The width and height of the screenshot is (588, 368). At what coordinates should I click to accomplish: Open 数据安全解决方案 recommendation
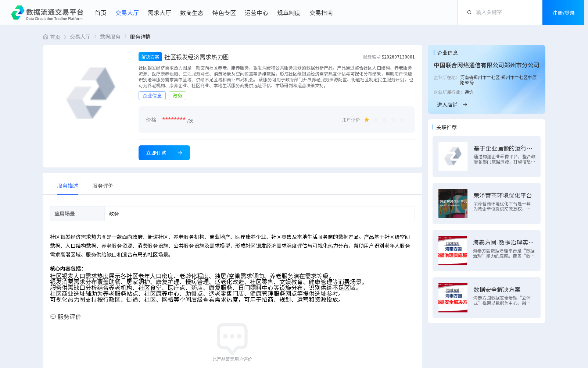(x=487, y=298)
